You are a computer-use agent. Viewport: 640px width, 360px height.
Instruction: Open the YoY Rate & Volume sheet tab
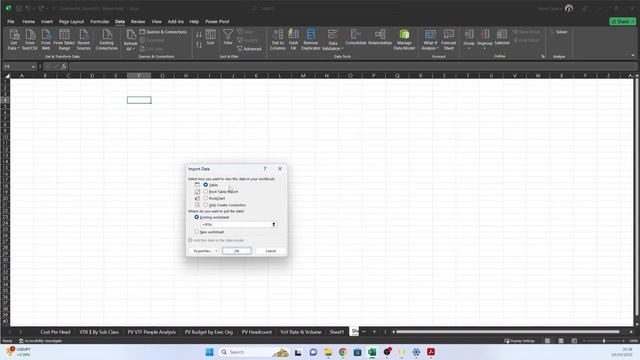(x=300, y=332)
